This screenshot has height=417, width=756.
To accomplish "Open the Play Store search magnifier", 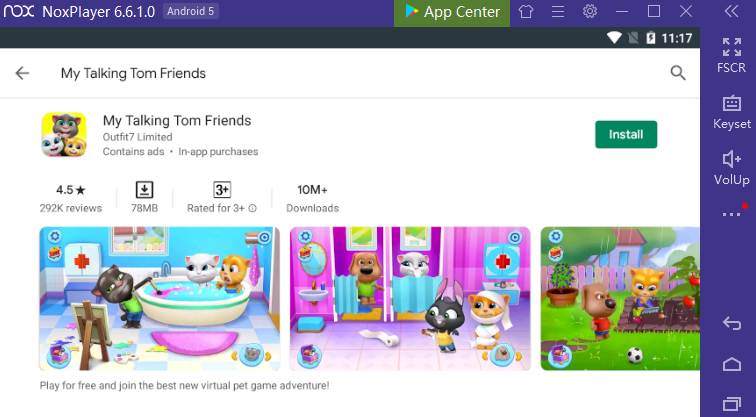I will (x=678, y=73).
